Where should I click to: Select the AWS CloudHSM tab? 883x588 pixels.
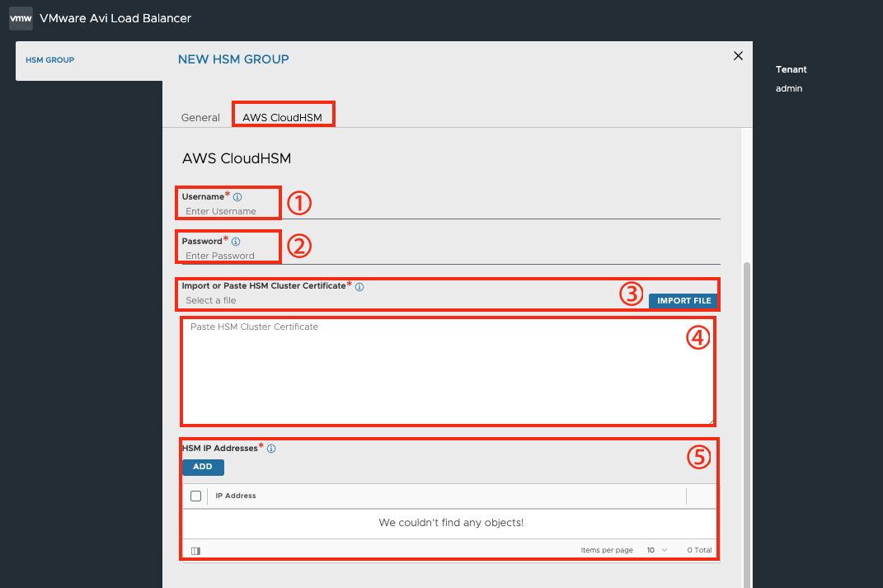pos(282,118)
